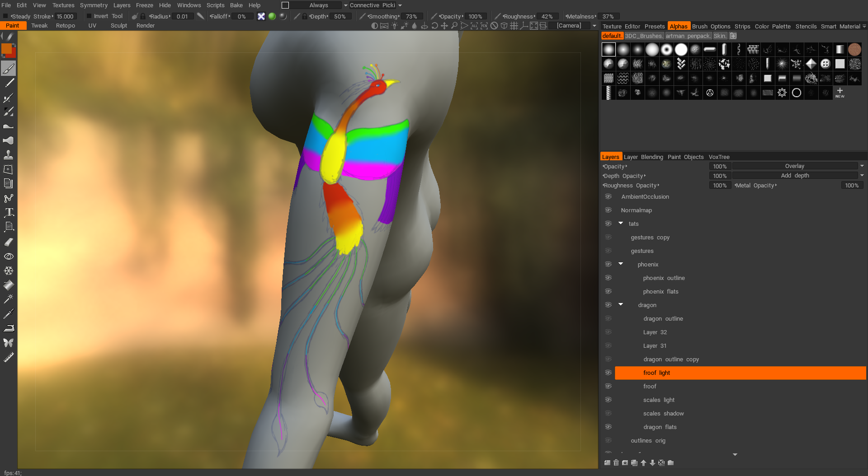Select the scales shadow layer
Screen dimensions: 868x476
point(663,413)
